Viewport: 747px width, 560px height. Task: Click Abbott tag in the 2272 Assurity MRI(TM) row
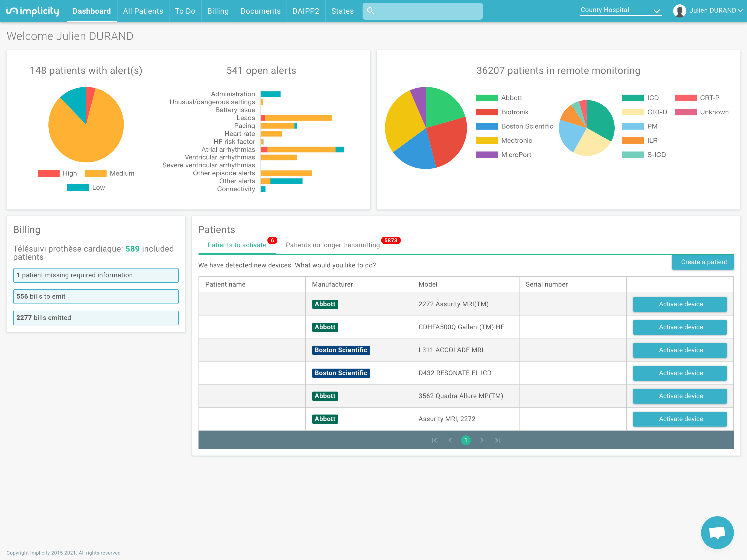(325, 304)
